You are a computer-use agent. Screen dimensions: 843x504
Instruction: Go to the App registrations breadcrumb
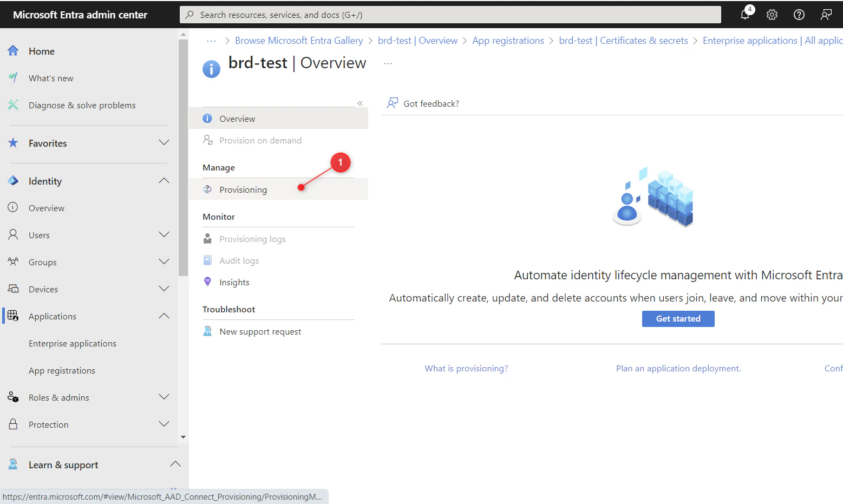(x=508, y=41)
